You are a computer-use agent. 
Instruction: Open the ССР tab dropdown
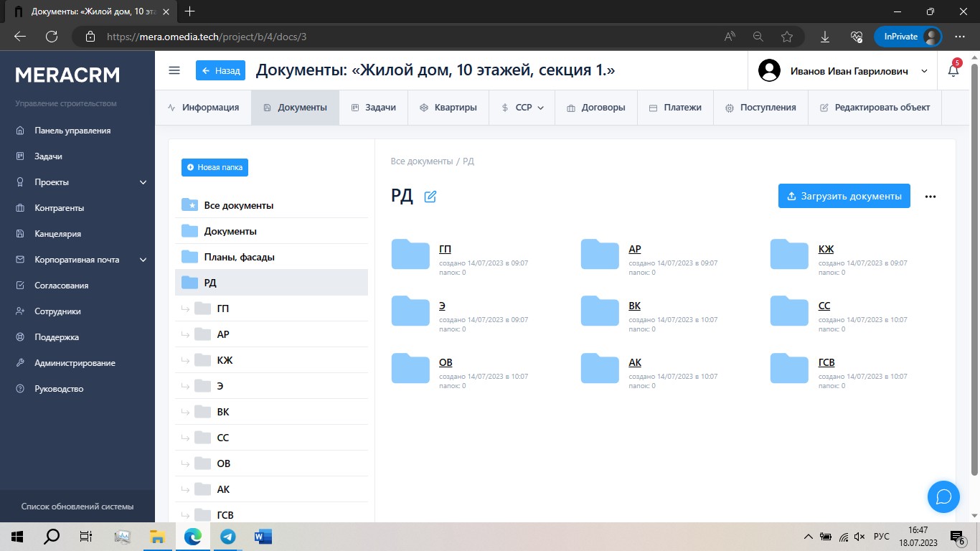522,108
